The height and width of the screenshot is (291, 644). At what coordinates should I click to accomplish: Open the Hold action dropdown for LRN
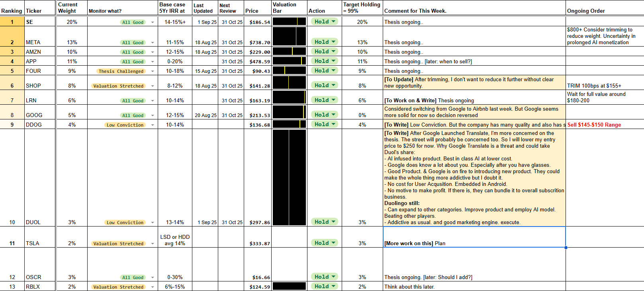[x=325, y=100]
